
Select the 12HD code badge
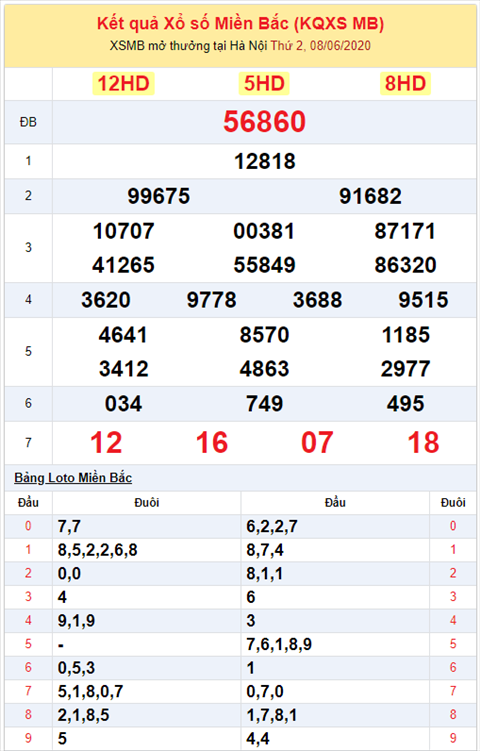pyautogui.click(x=124, y=83)
